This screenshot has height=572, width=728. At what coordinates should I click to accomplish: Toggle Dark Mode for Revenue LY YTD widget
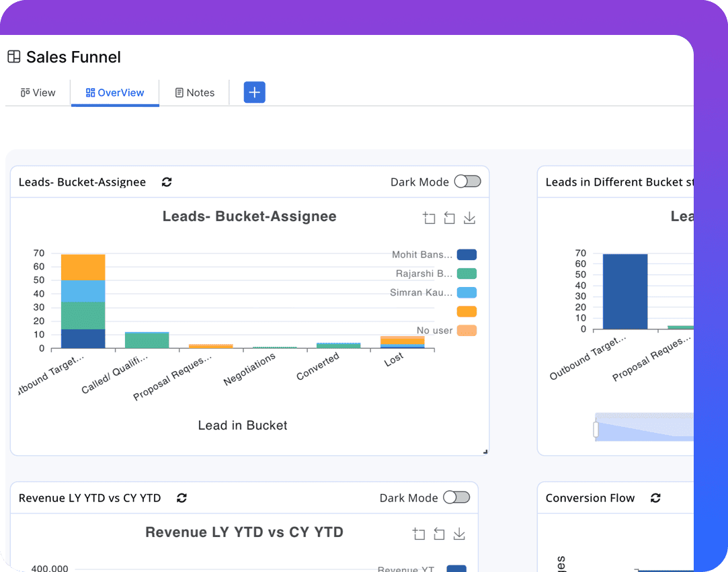coord(456,497)
